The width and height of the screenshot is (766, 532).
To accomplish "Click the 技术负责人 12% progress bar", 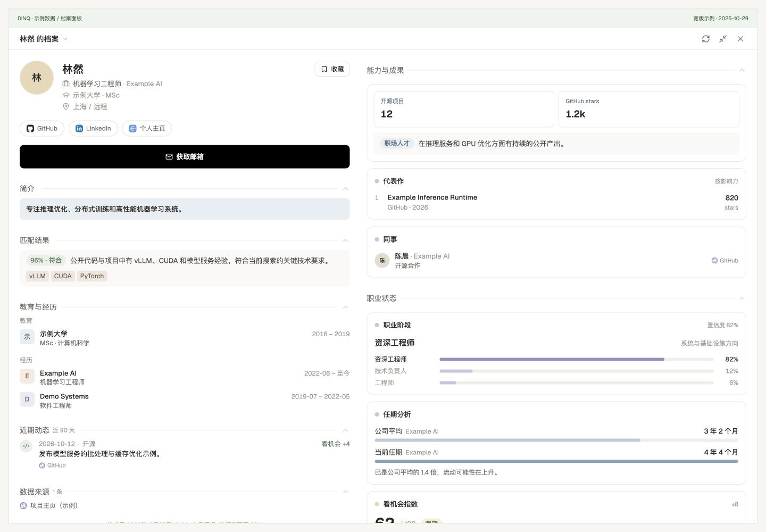I will (x=577, y=371).
